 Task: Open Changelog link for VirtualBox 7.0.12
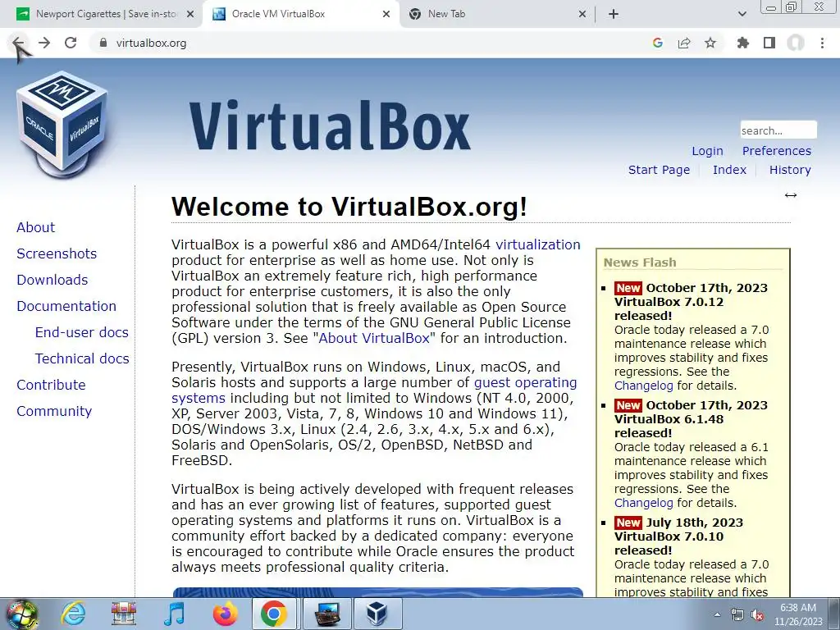click(643, 386)
